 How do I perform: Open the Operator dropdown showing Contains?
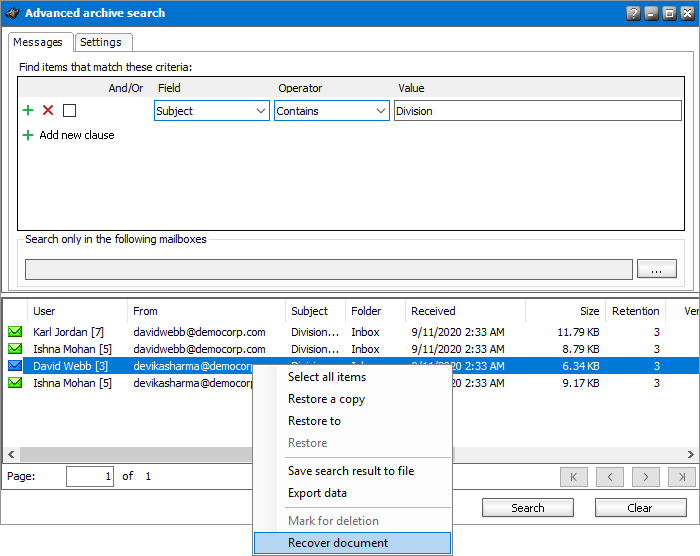[332, 111]
